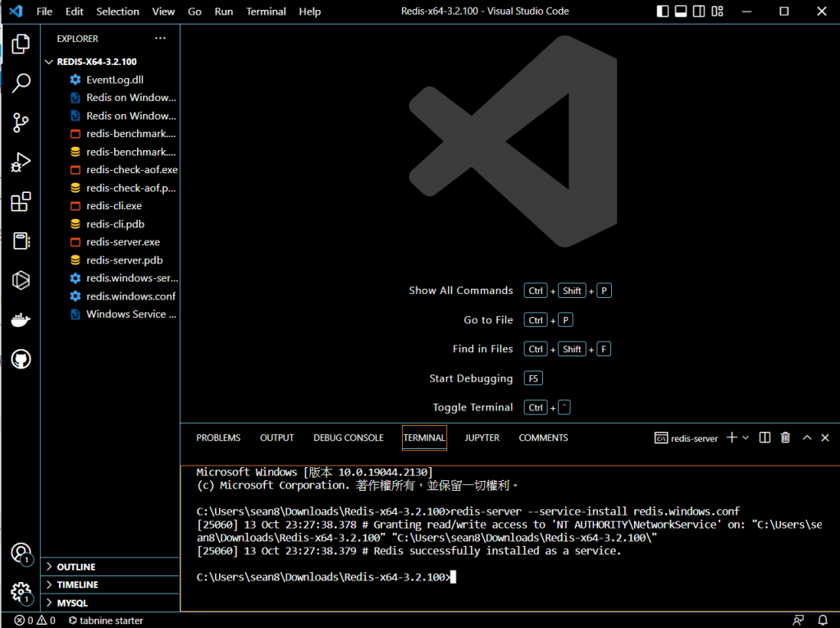Open the View menu
Viewport: 840px width, 628px height.
[163, 11]
